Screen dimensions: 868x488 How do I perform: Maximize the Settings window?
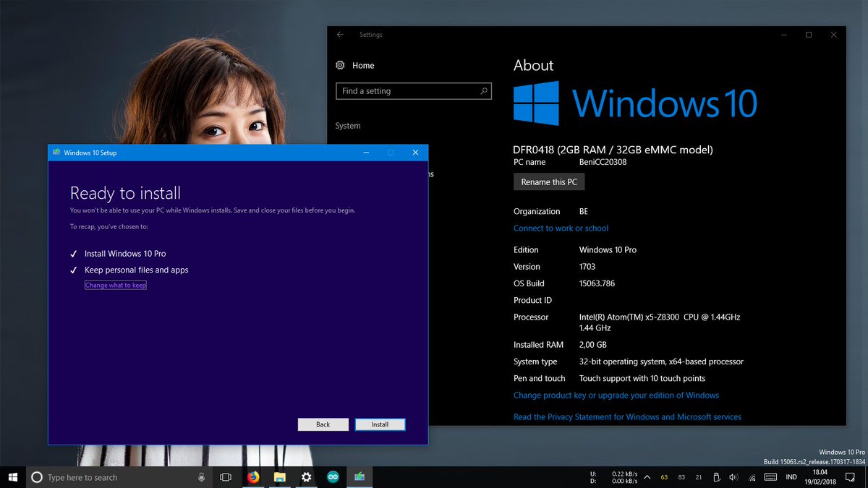pos(809,35)
